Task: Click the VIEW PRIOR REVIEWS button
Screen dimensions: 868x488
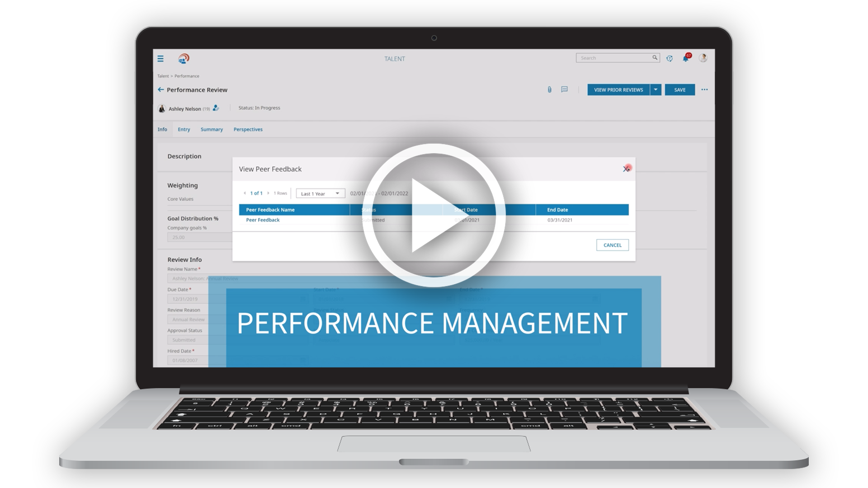Action: click(618, 89)
